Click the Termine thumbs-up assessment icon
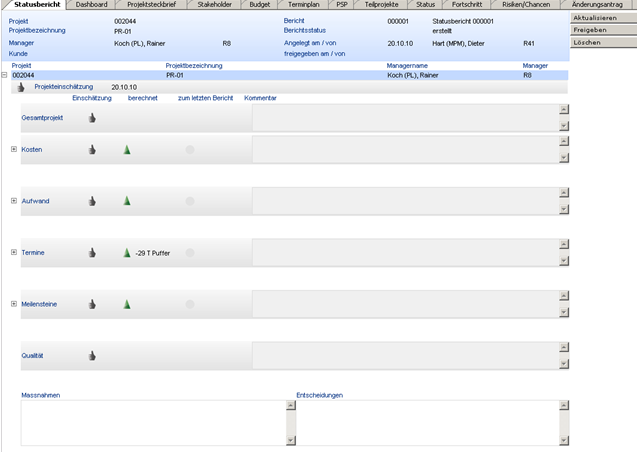The width and height of the screenshot is (637, 456). [x=92, y=252]
